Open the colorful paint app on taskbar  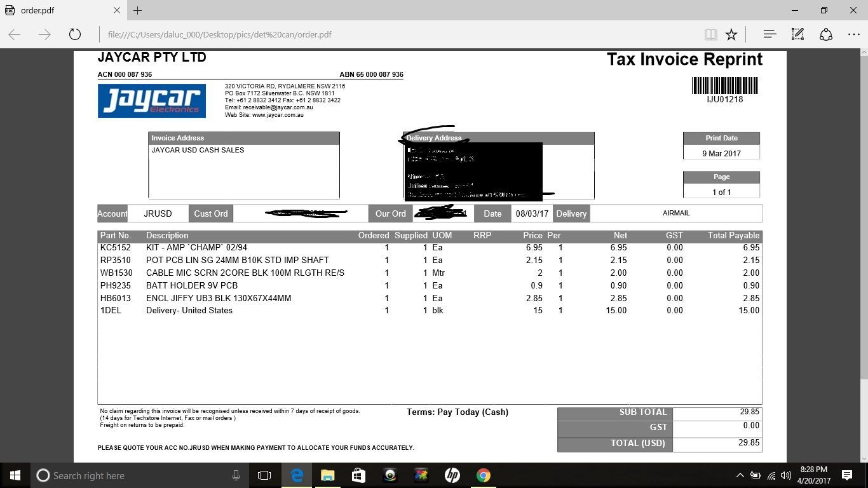coord(421,475)
